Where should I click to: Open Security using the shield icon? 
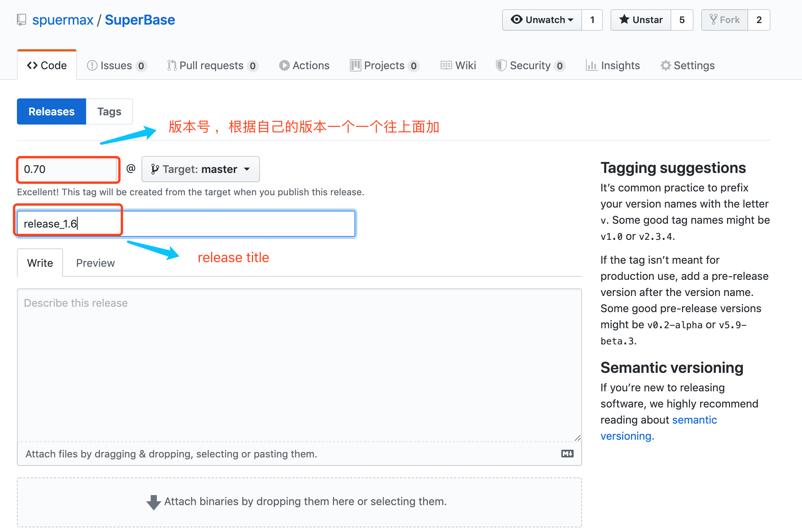click(x=501, y=65)
